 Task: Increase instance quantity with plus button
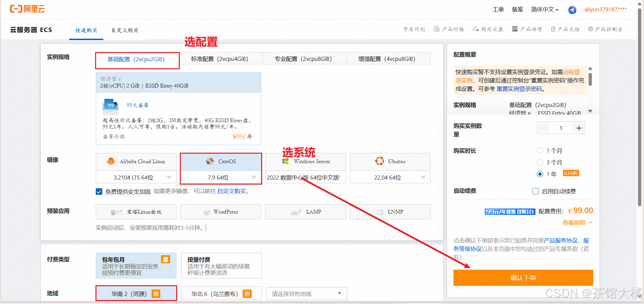point(579,128)
